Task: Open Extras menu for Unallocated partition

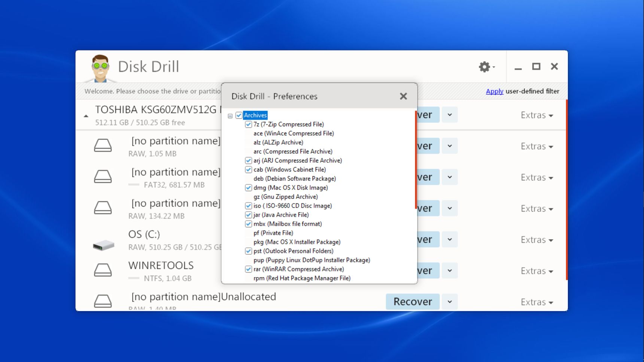Action: tap(537, 302)
